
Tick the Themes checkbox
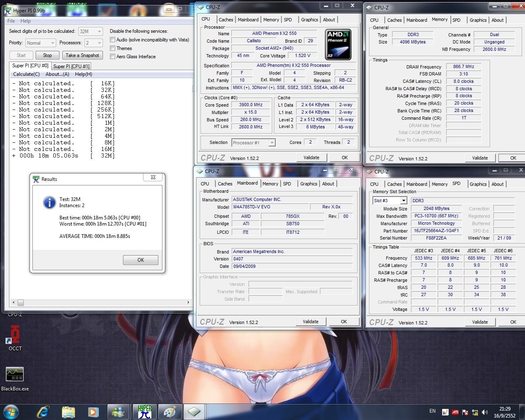coord(112,48)
